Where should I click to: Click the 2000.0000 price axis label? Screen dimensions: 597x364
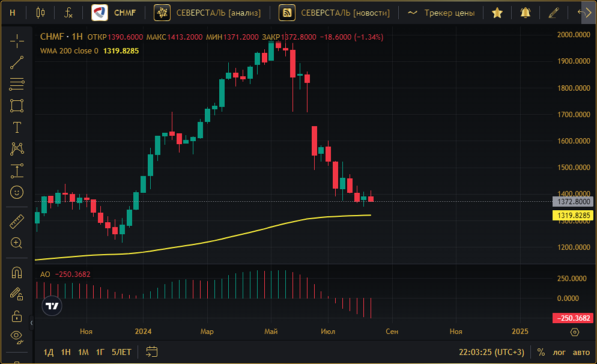coord(574,35)
